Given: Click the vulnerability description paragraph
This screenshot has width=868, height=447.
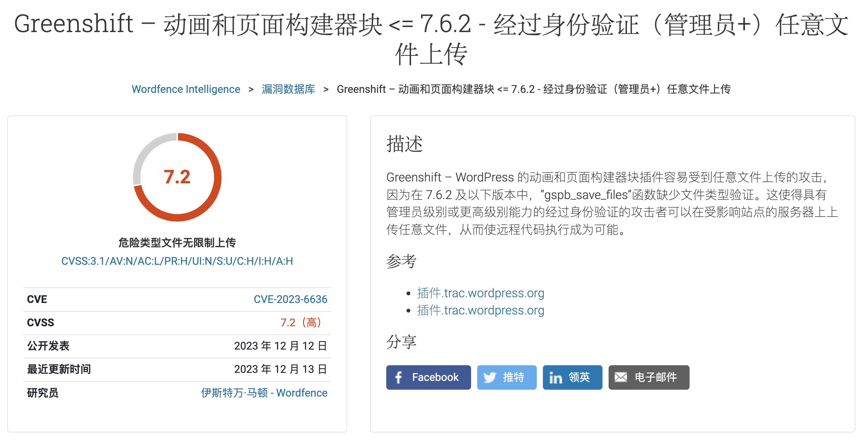Looking at the screenshot, I should (612, 203).
